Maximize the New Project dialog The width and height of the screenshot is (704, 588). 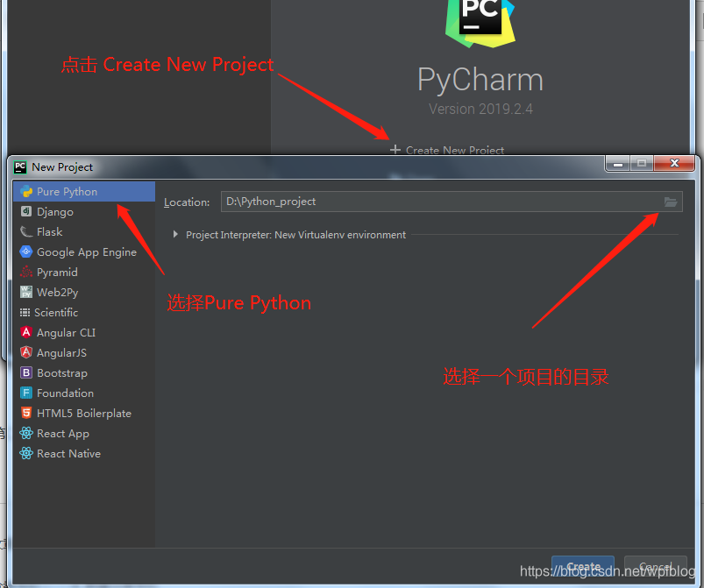coord(642,164)
